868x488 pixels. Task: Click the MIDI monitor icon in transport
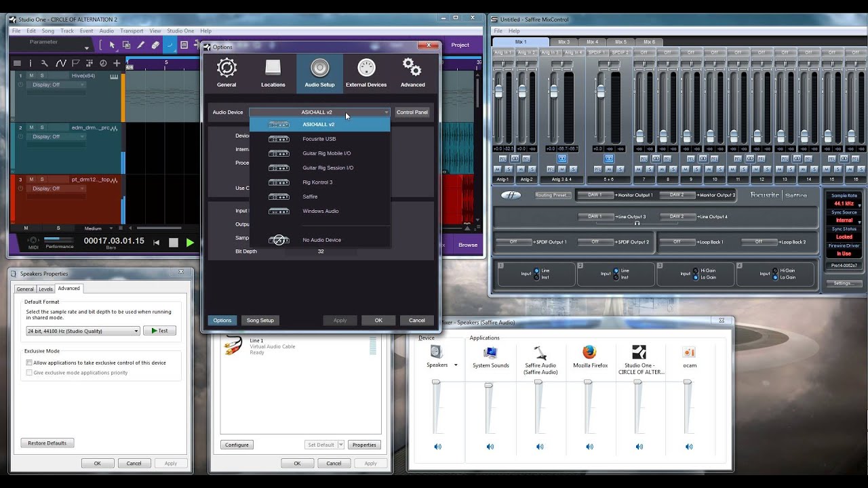32,241
